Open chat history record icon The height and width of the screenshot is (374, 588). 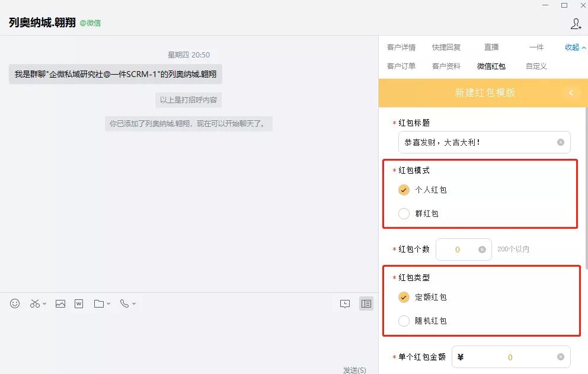(x=345, y=303)
